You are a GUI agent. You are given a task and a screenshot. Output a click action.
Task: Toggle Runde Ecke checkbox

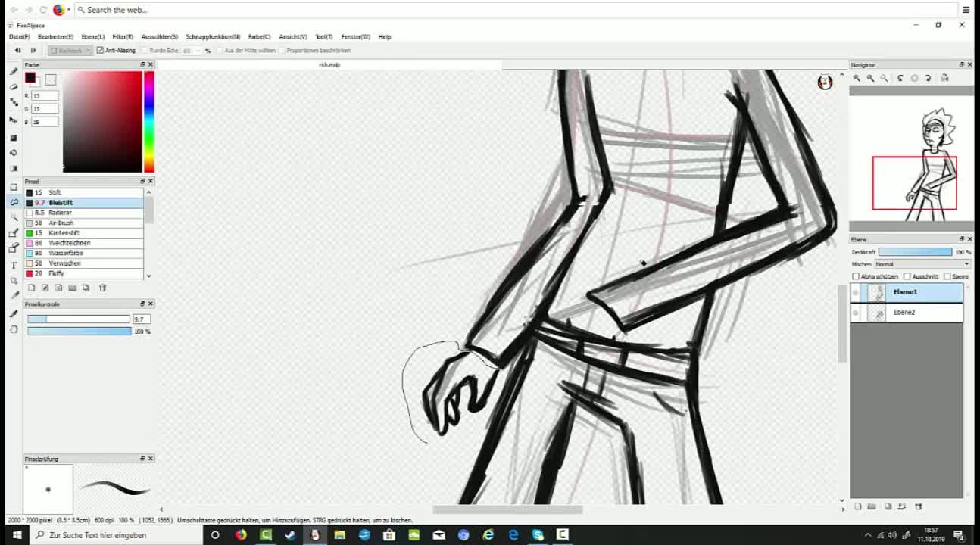(x=145, y=50)
